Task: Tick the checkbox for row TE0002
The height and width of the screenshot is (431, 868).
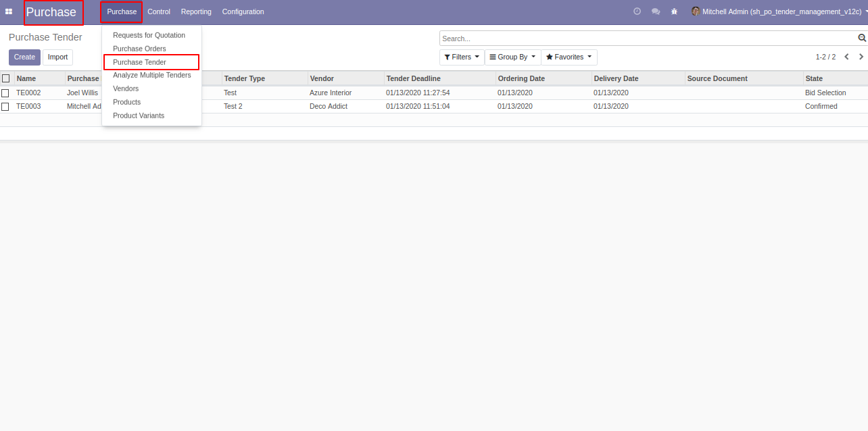Action: coord(5,93)
